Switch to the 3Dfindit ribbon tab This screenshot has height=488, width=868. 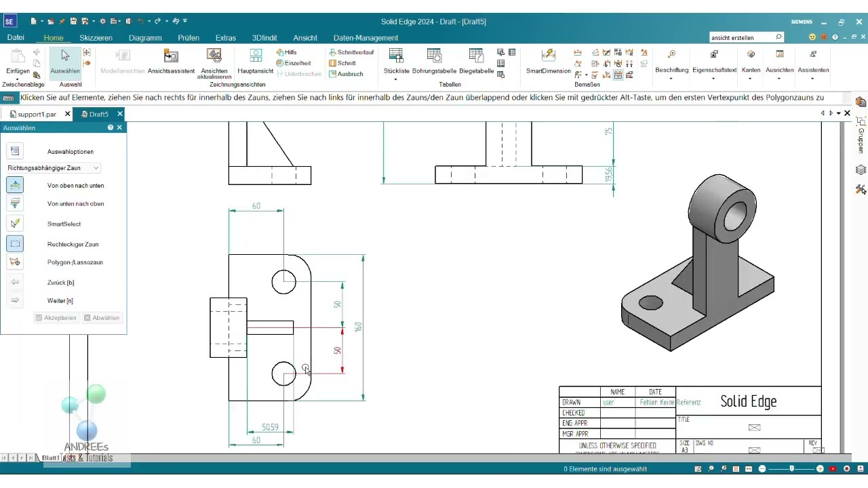(264, 38)
